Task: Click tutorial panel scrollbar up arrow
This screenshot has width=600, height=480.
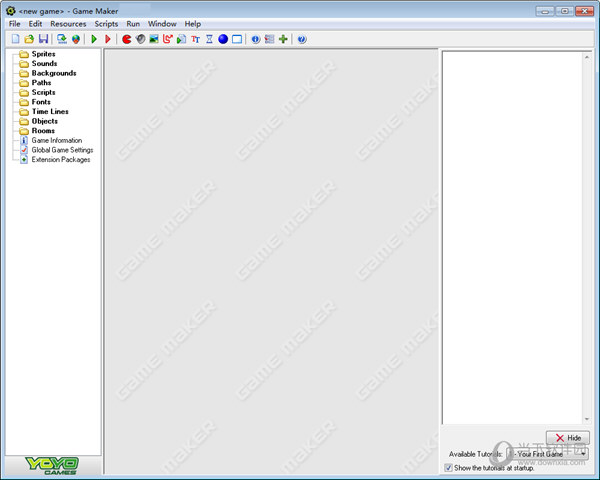Action: (x=587, y=57)
